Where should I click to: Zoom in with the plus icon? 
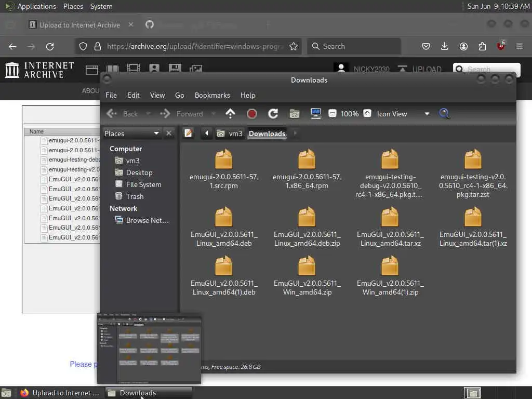coord(367,113)
